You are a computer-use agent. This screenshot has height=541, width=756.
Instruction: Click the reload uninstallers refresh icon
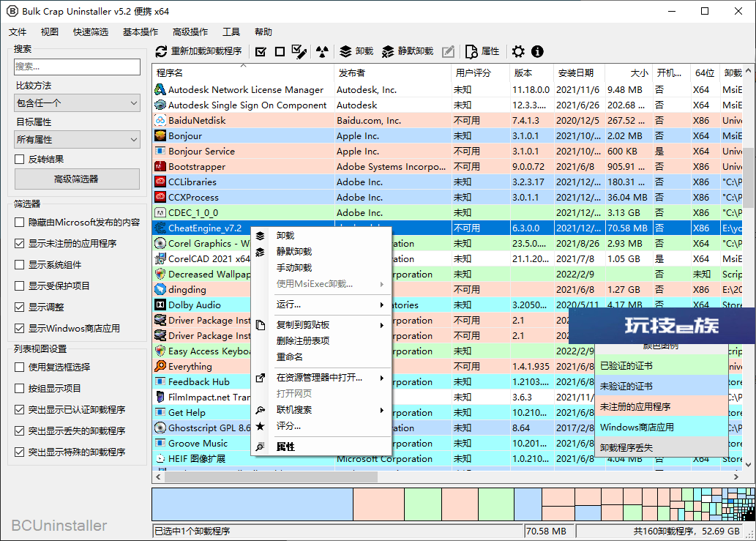click(161, 51)
